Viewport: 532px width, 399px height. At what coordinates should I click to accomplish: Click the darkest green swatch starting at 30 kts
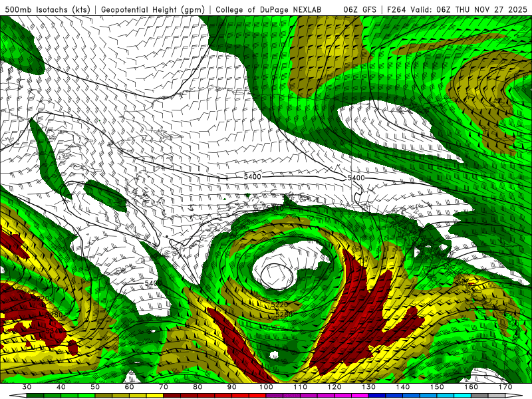(35, 396)
